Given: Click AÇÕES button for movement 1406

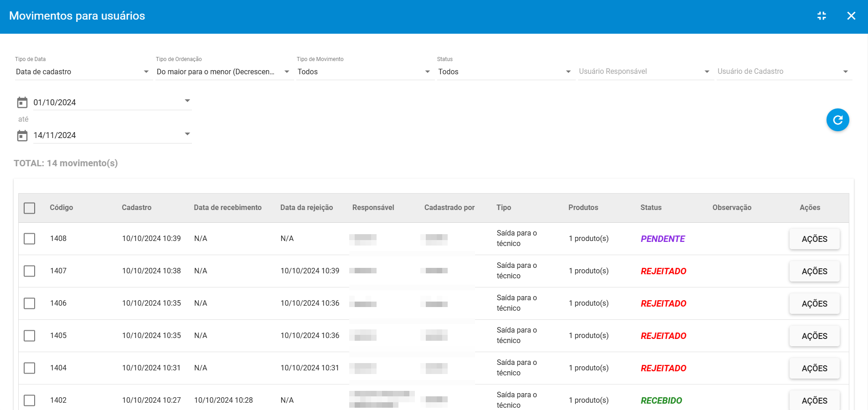Looking at the screenshot, I should (x=814, y=303).
